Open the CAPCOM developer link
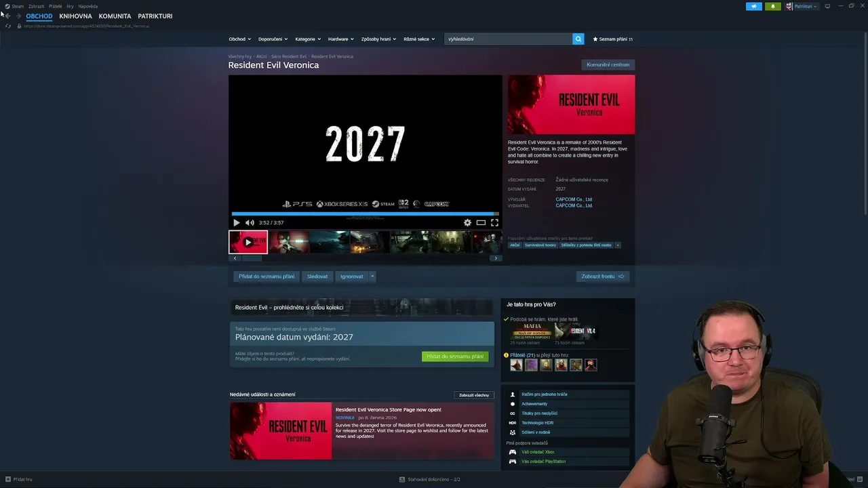Image resolution: width=868 pixels, height=488 pixels. [574, 199]
